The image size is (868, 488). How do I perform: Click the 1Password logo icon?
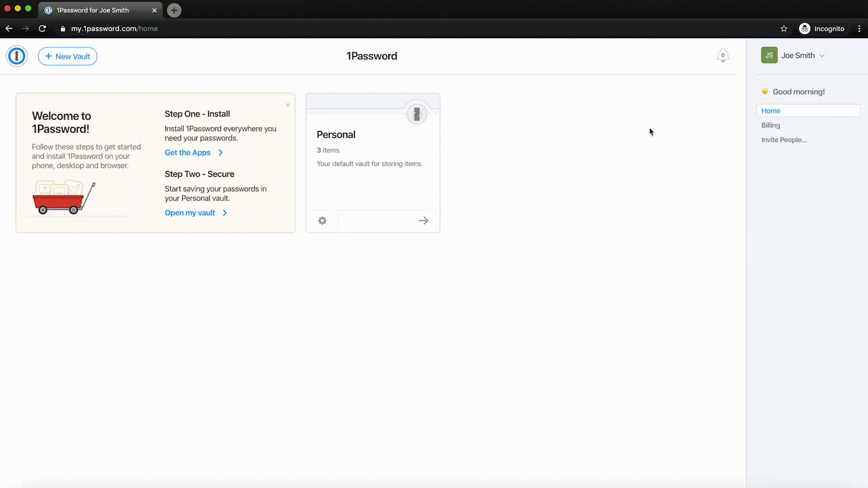(17, 56)
